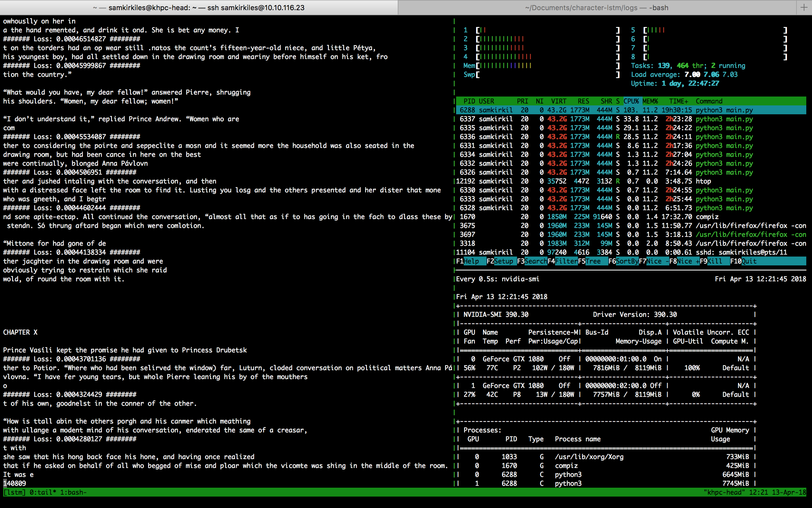Select the highlighted process row PID 6288
The image size is (812, 508).
tap(631, 110)
